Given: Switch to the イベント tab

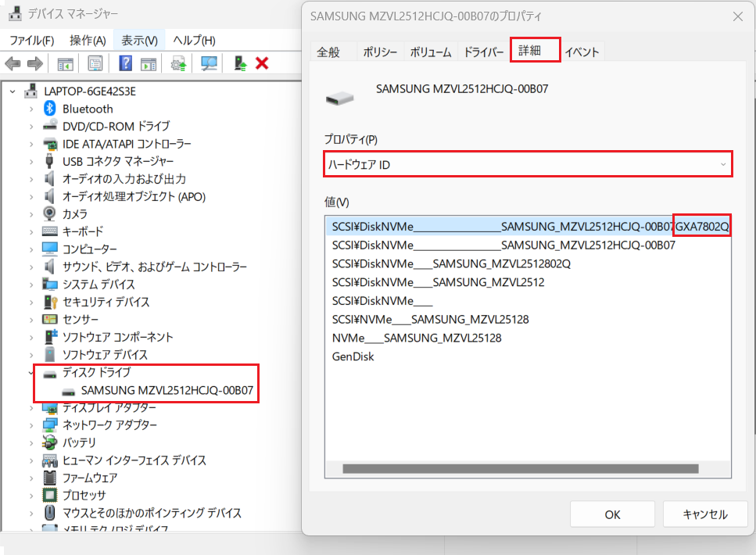Looking at the screenshot, I should point(582,52).
